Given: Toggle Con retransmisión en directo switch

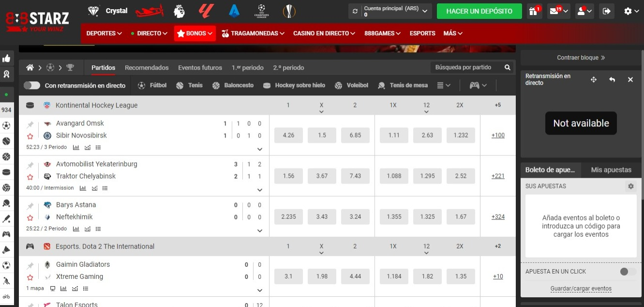Looking at the screenshot, I should [x=32, y=85].
